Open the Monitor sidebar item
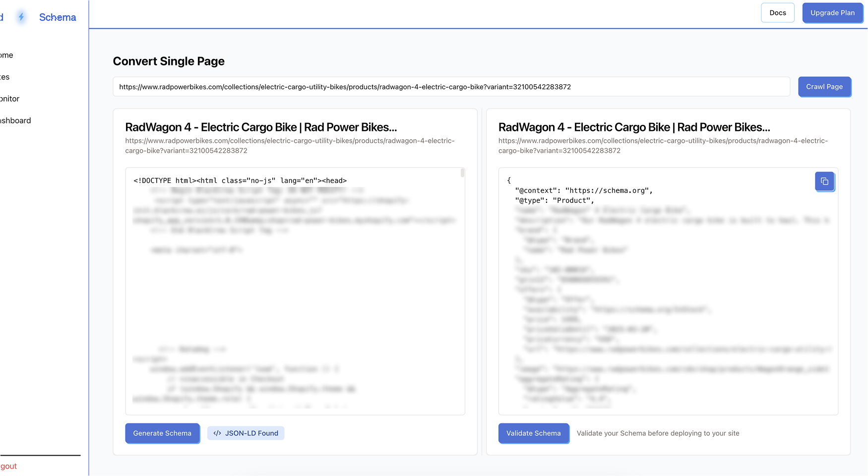 pos(10,99)
